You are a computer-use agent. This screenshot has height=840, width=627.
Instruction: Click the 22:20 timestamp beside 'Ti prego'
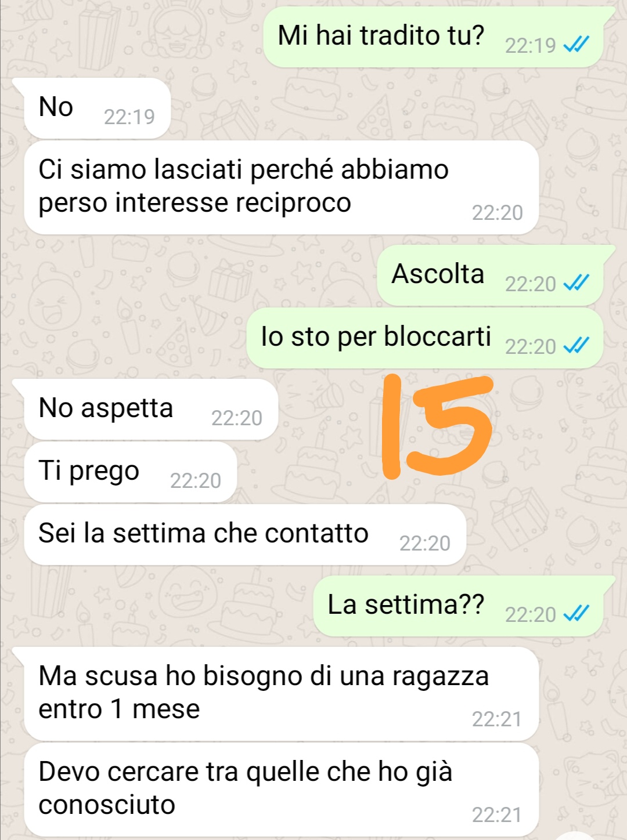tap(195, 481)
